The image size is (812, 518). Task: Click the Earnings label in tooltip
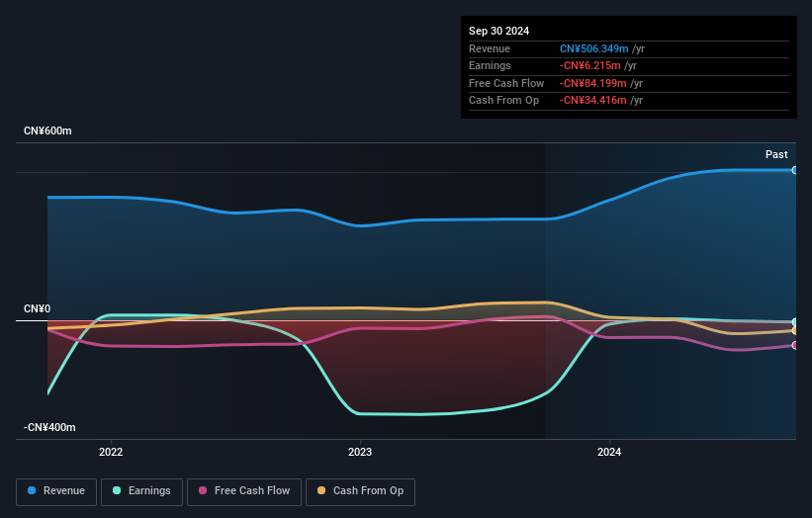[490, 65]
